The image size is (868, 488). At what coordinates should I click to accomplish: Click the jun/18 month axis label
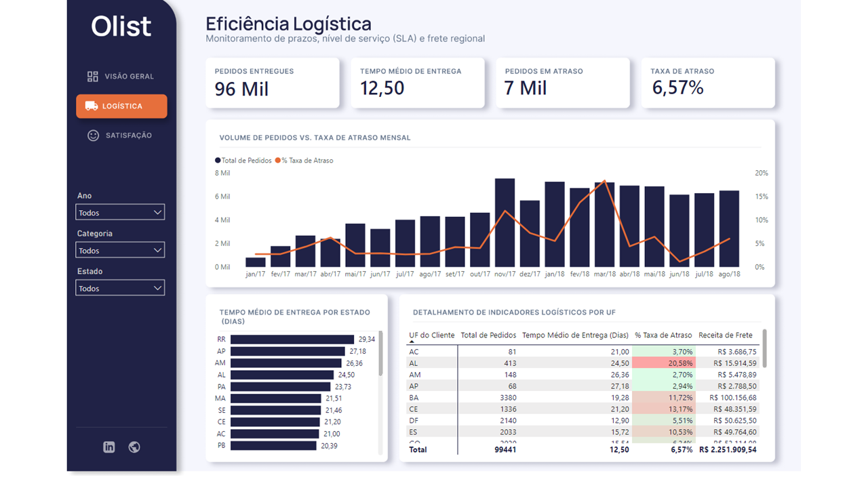679,274
